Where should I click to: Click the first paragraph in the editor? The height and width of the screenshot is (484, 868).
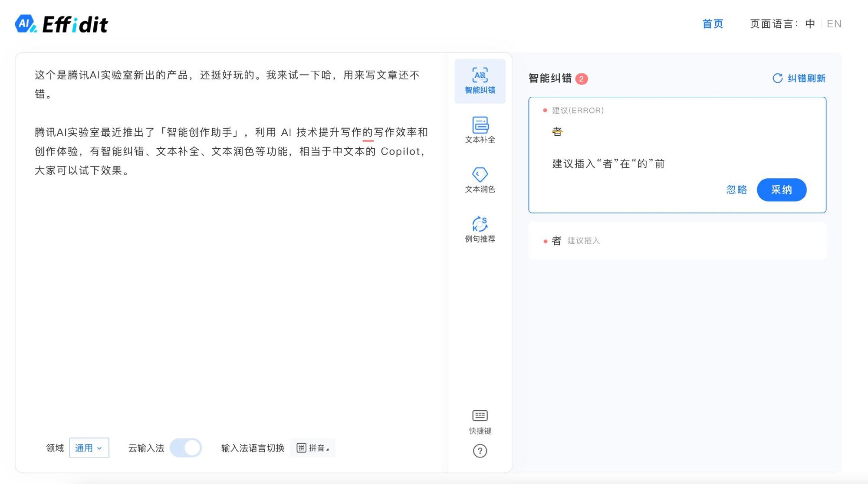pyautogui.click(x=227, y=84)
